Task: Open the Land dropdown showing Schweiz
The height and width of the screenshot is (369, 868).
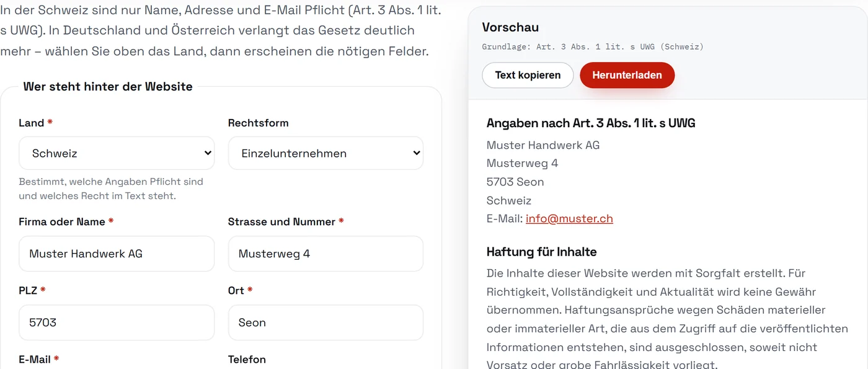Action: [x=117, y=153]
